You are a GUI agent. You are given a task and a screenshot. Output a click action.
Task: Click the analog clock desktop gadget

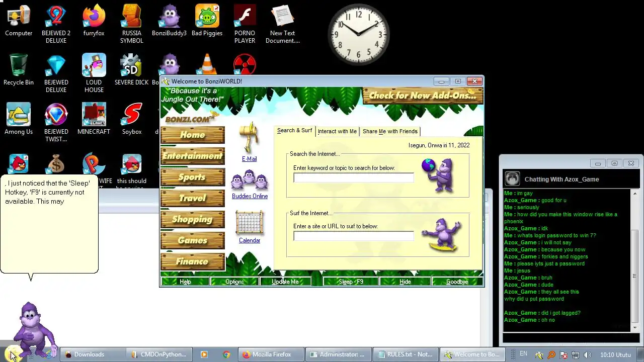tap(358, 34)
